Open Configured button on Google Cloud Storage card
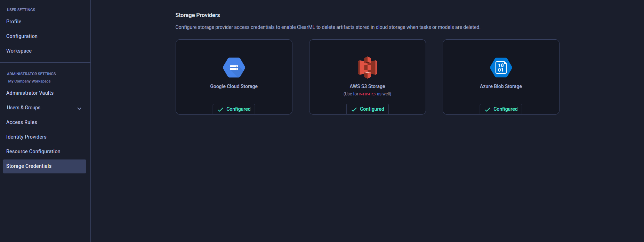This screenshot has height=242, width=644. pos(234,109)
